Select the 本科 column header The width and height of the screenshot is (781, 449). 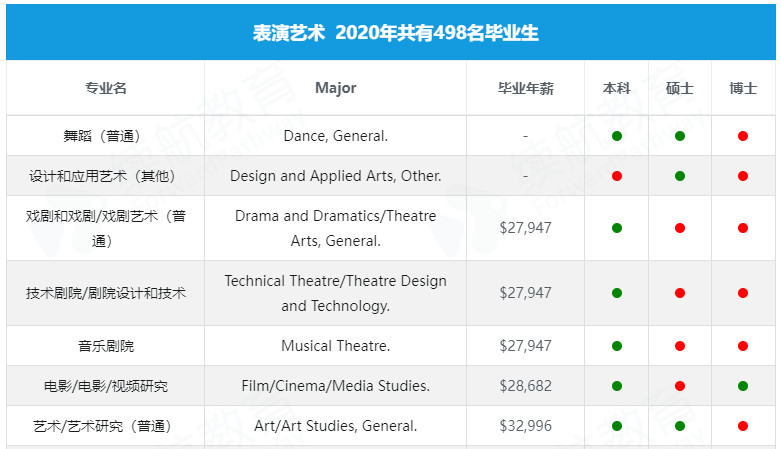617,88
